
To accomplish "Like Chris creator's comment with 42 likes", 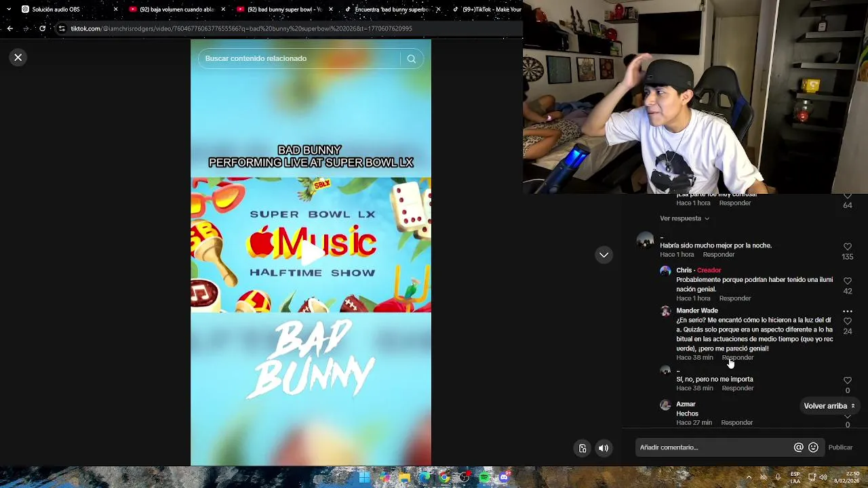I will (x=847, y=281).
